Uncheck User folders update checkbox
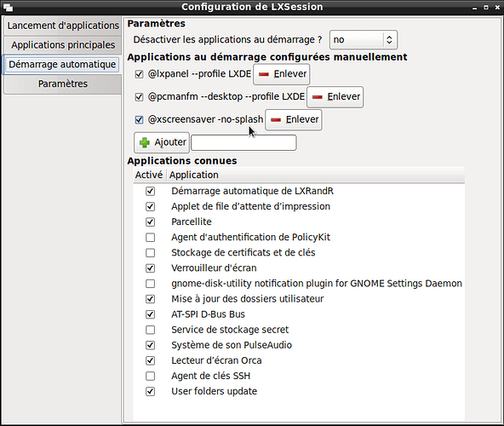Image resolution: width=504 pixels, height=426 pixels. (150, 392)
